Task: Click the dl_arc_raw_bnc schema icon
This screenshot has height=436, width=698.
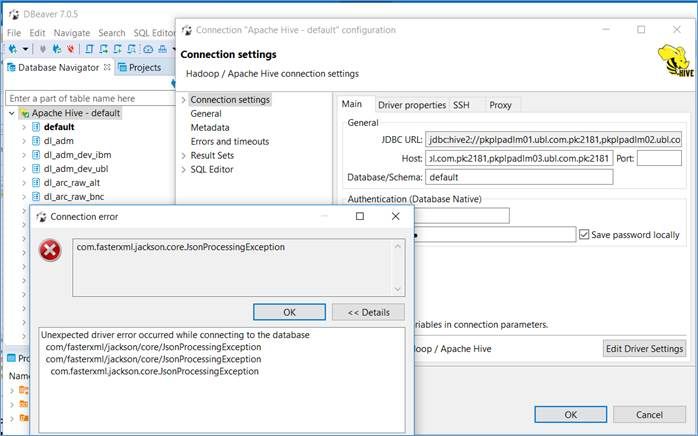Action: (x=36, y=196)
